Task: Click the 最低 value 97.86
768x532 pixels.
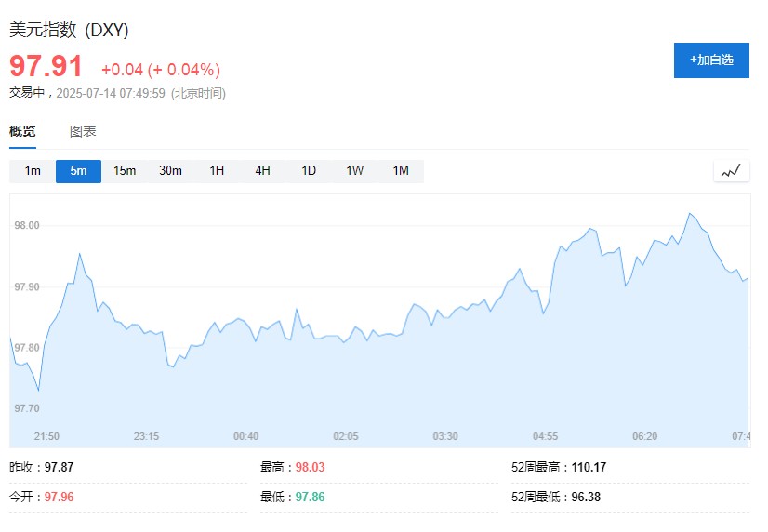Action: 310,497
